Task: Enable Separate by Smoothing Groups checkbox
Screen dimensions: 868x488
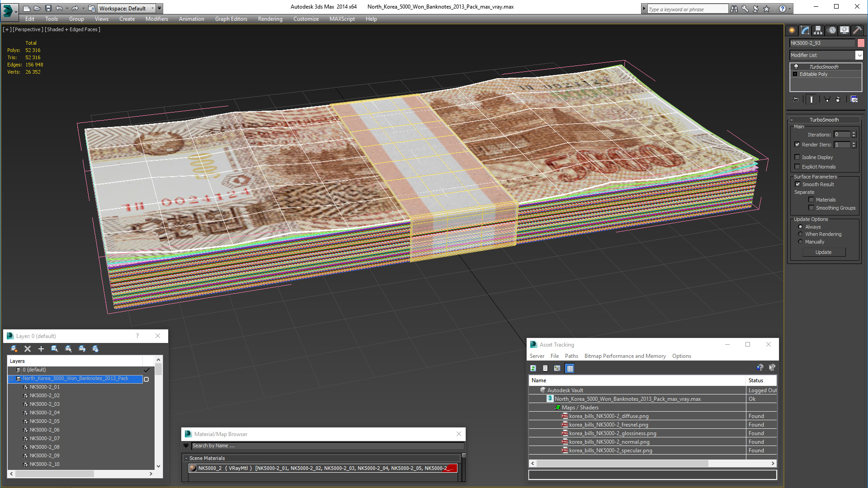Action: pyautogui.click(x=811, y=208)
